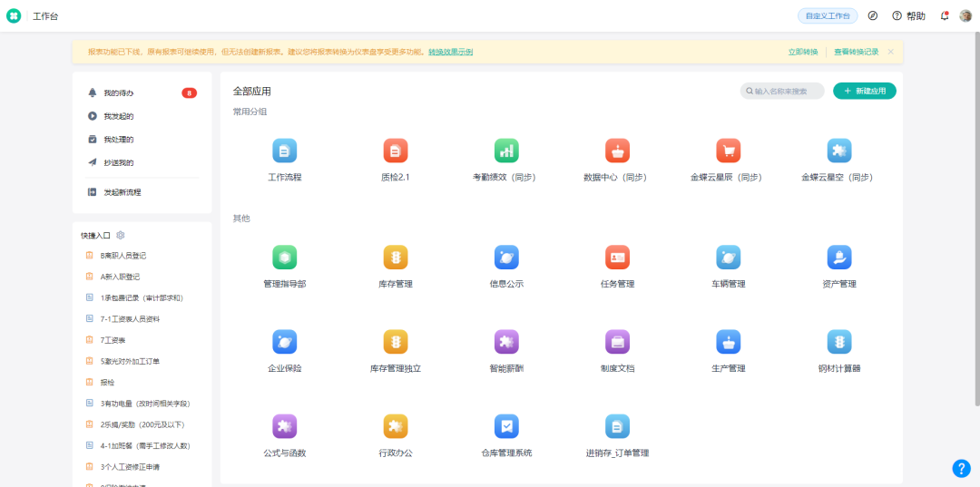The image size is (980, 487).
Task: Launch the 智能薪酬 app
Action: (x=506, y=342)
